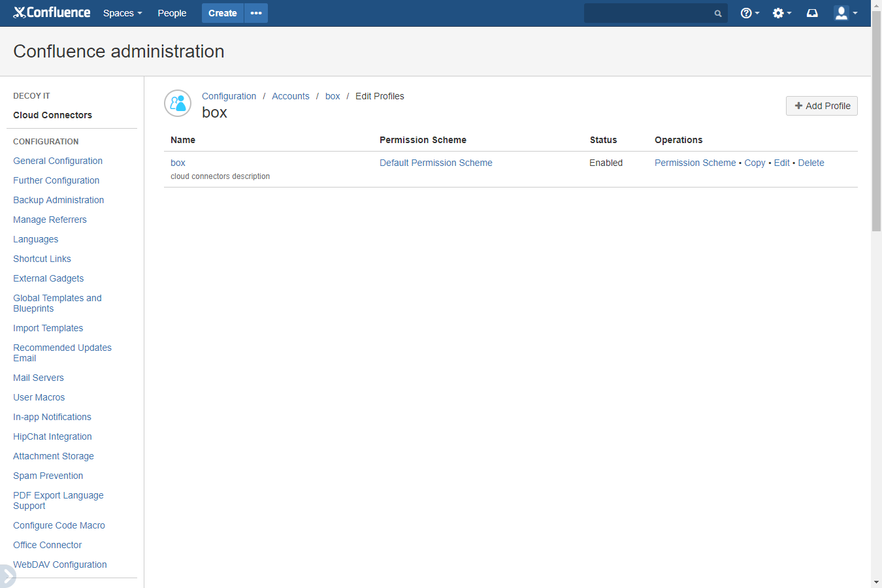882x588 pixels.
Task: Open Attachment Storage settings
Action: (x=54, y=456)
